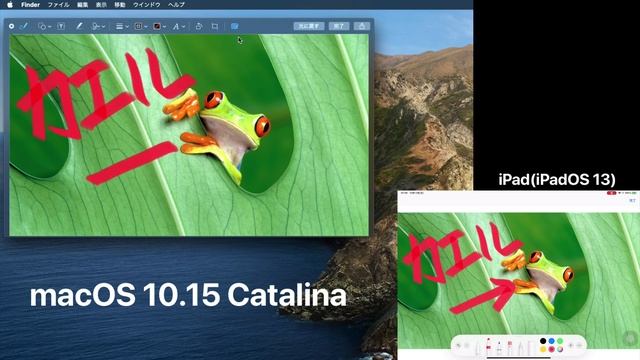
Task: Click the Crop icon in Markup toolbar
Action: 215,26
